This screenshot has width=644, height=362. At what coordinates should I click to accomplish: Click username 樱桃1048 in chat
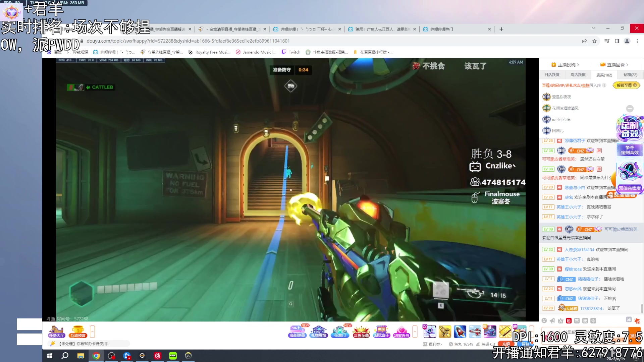(x=573, y=269)
